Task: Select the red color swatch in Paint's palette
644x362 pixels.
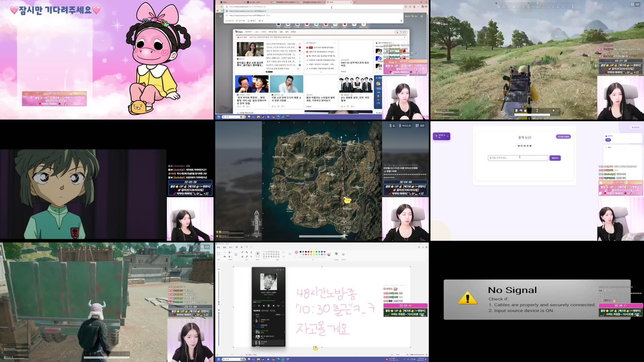Action: 308,252
